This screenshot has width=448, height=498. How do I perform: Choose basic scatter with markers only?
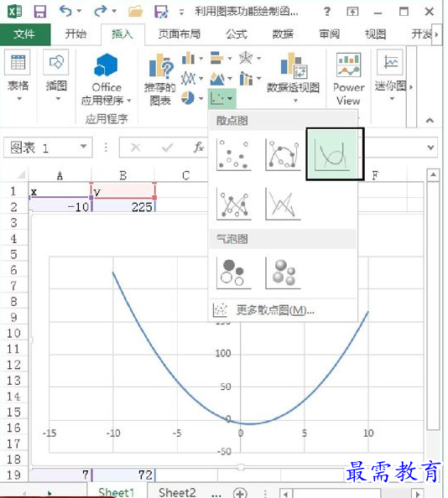(x=234, y=155)
